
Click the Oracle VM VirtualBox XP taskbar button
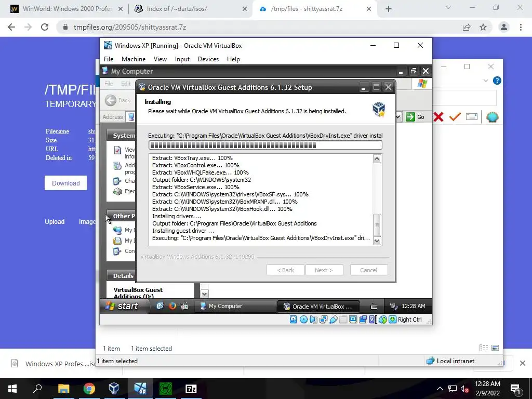pyautogui.click(x=318, y=307)
